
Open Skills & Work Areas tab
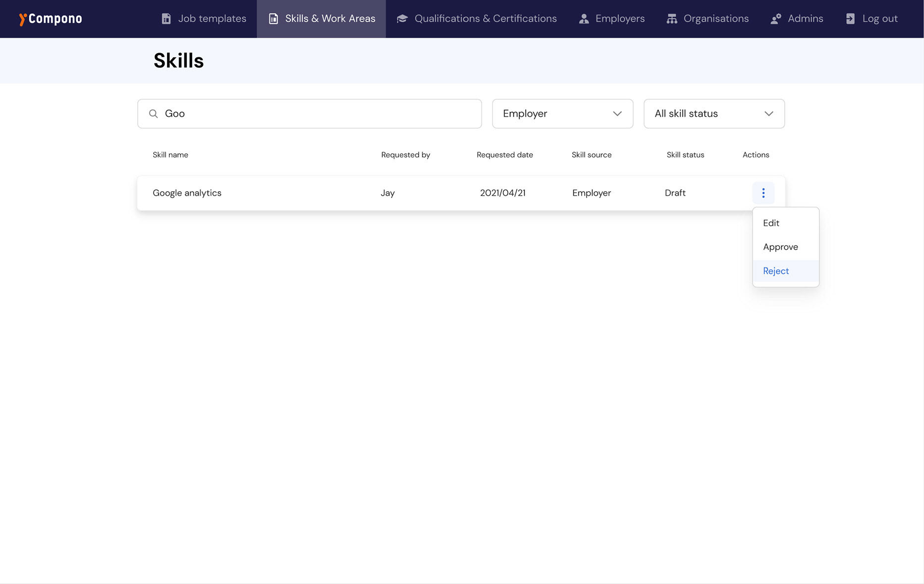[x=322, y=19]
